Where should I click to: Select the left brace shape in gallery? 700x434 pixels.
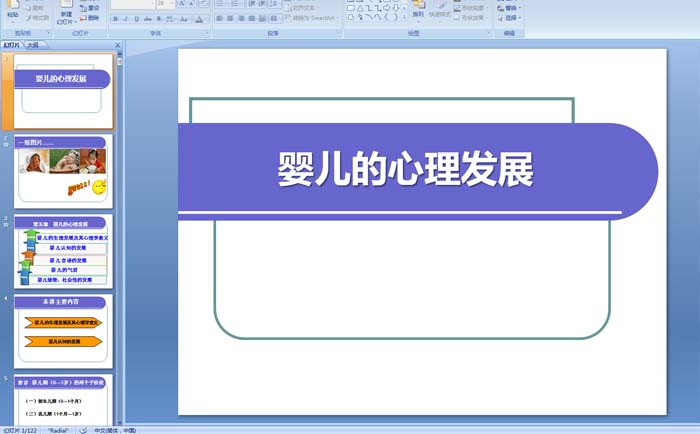pyautogui.click(x=387, y=17)
